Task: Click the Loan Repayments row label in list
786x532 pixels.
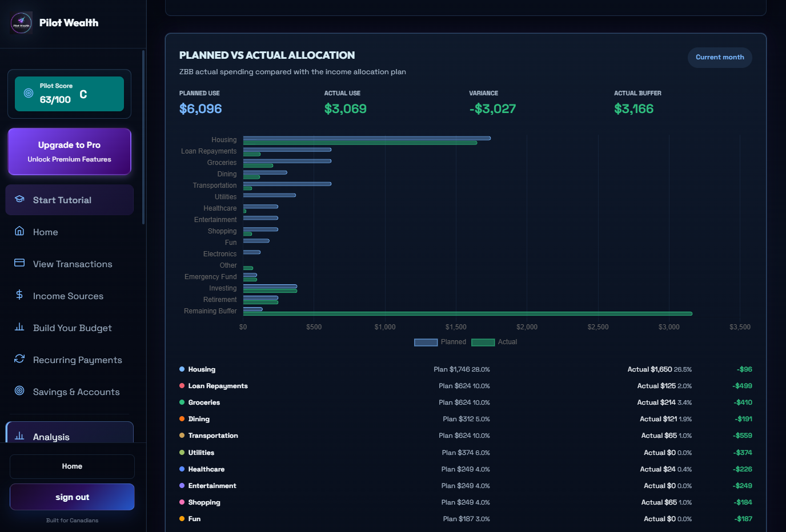Action: [x=218, y=386]
